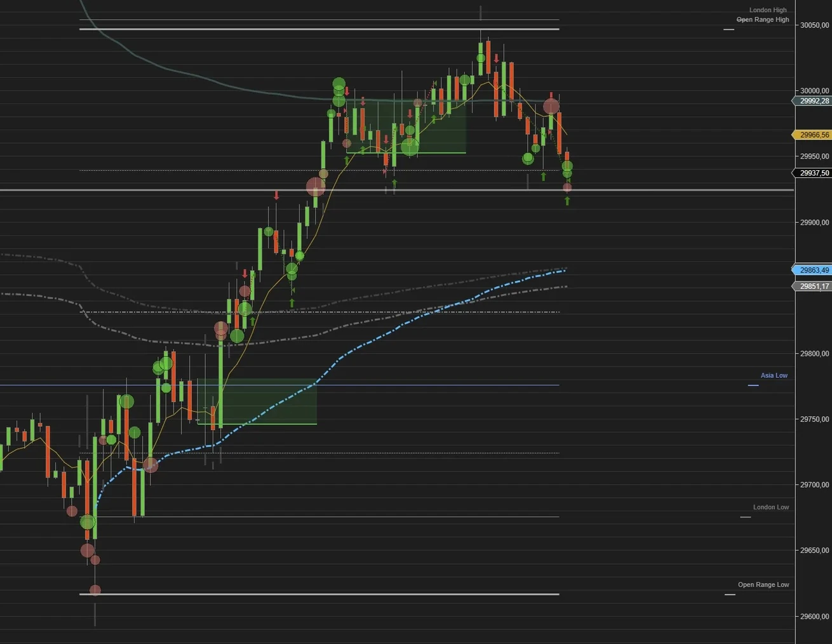Click the 29750,00 price axis label
Viewport: 832px width, 644px height.
coord(814,419)
